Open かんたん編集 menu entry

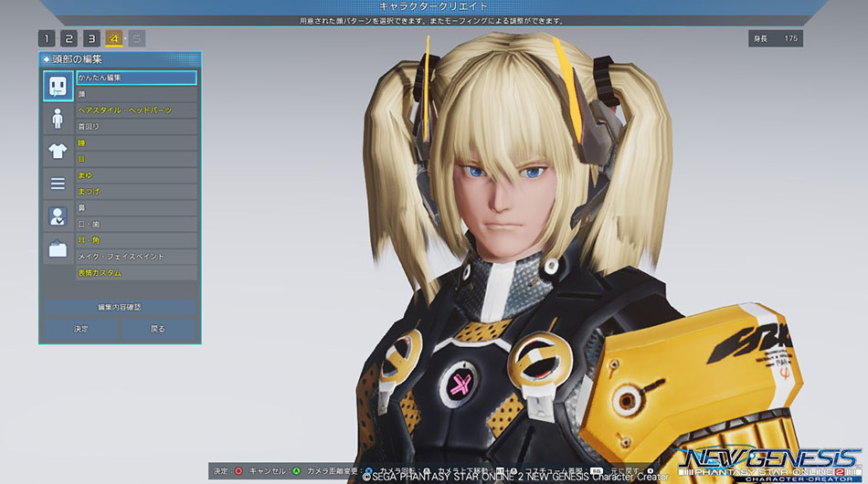pos(136,78)
